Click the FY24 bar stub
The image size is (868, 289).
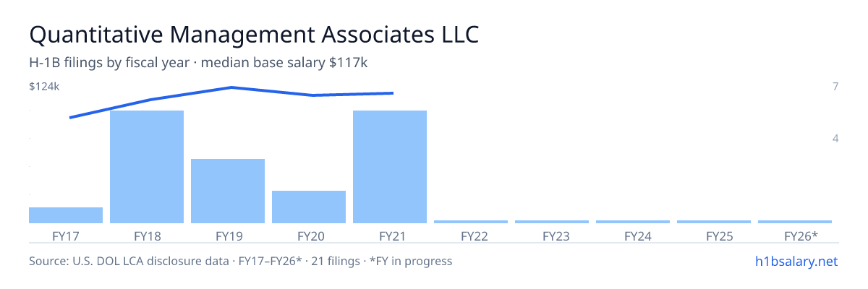[633, 222]
